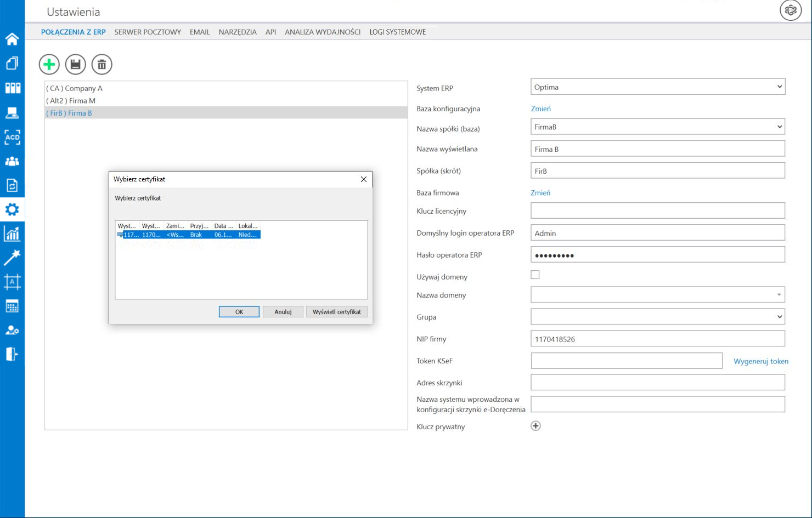The height and width of the screenshot is (518, 812).
Task: Open the LOGI SYSTEMOWE tab
Action: point(397,32)
